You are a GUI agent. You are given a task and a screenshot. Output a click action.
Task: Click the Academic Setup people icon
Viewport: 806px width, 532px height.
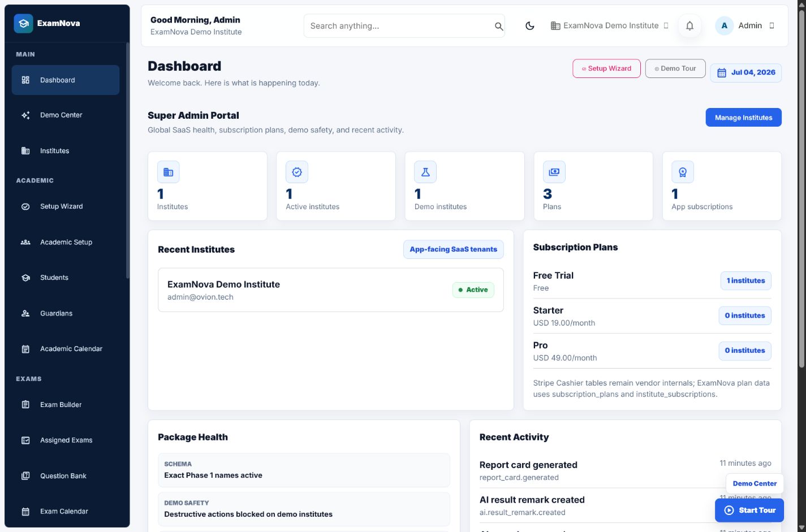pyautogui.click(x=25, y=242)
